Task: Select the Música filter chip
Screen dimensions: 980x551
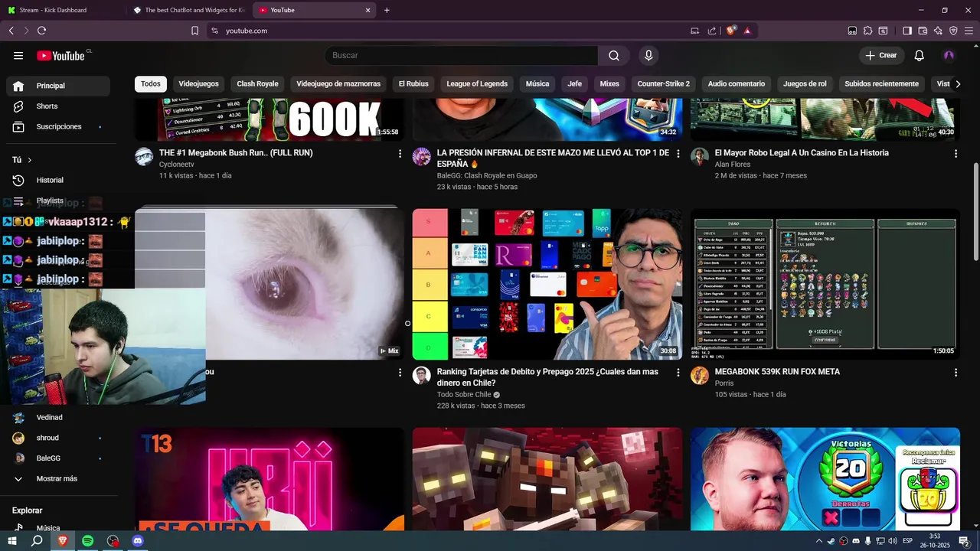Action: [537, 83]
